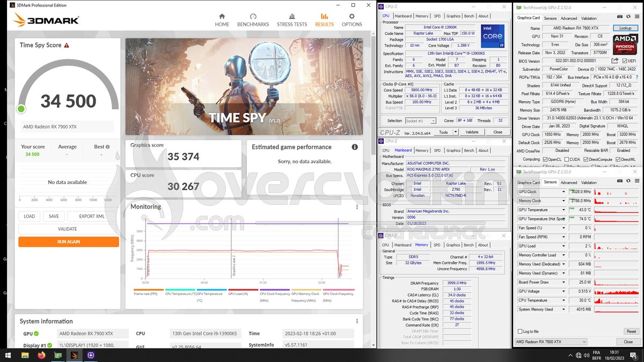Expand GPU Clock sensor dropdown
Image resolution: width=644 pixels, height=362 pixels.
[x=563, y=191]
